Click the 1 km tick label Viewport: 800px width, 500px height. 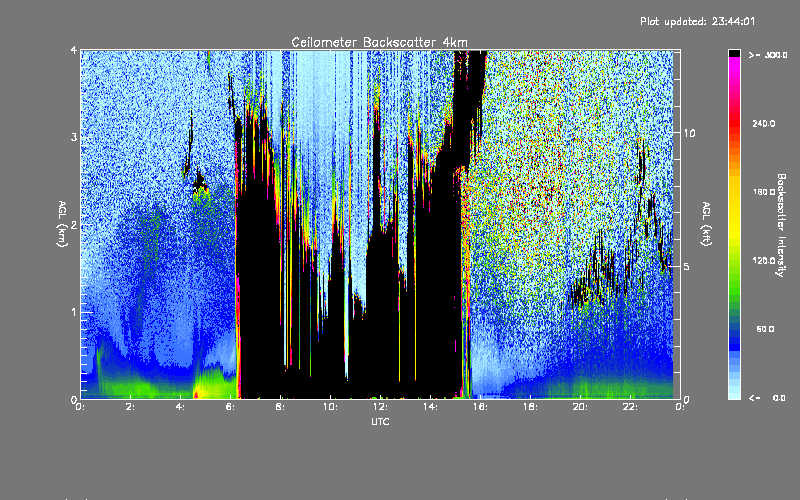(74, 312)
